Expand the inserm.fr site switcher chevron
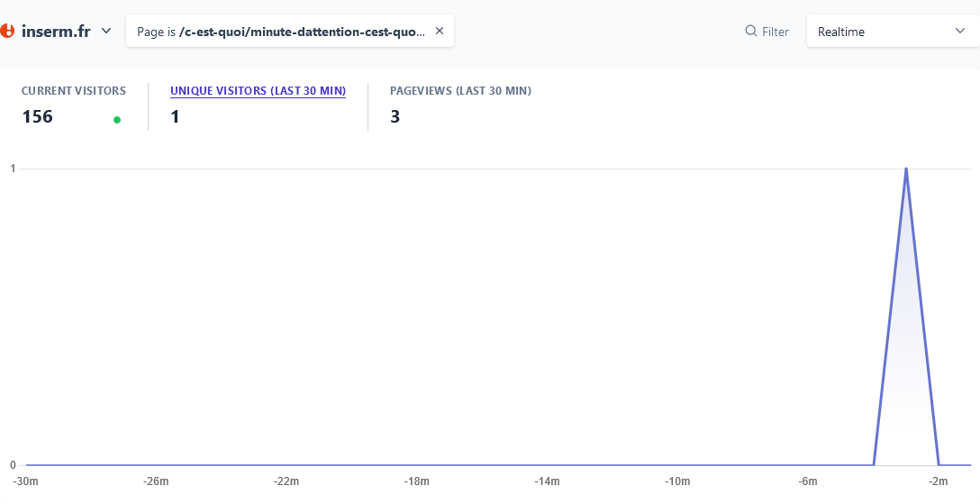The image size is (980, 504). (106, 31)
